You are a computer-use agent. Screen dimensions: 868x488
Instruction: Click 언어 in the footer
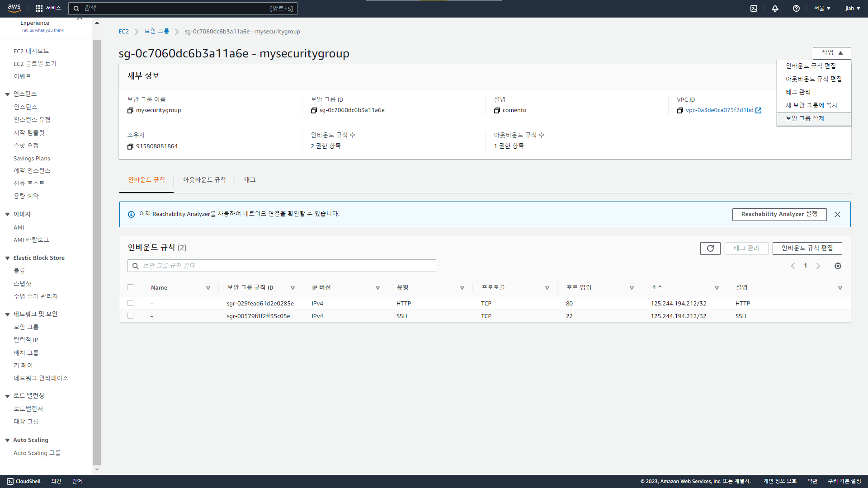click(77, 481)
